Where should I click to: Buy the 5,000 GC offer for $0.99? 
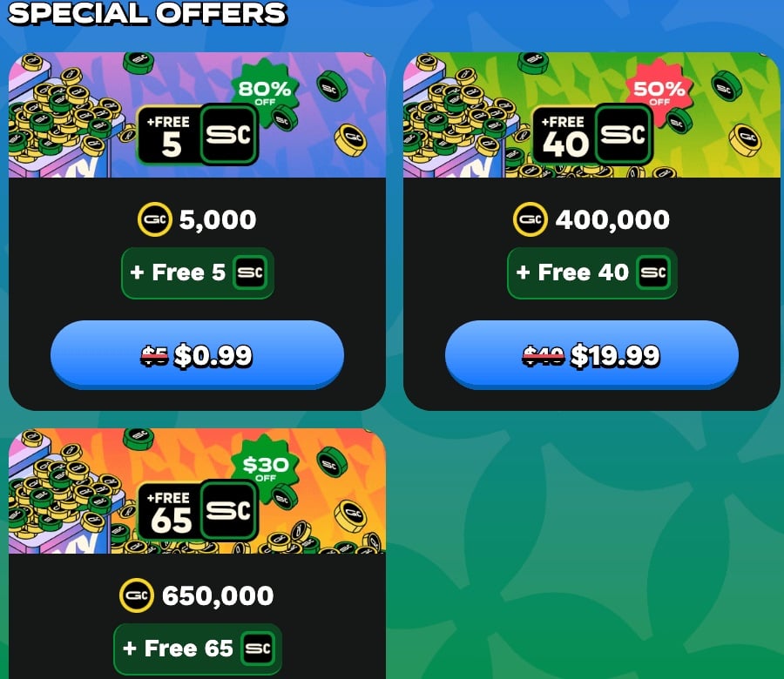[x=197, y=355]
